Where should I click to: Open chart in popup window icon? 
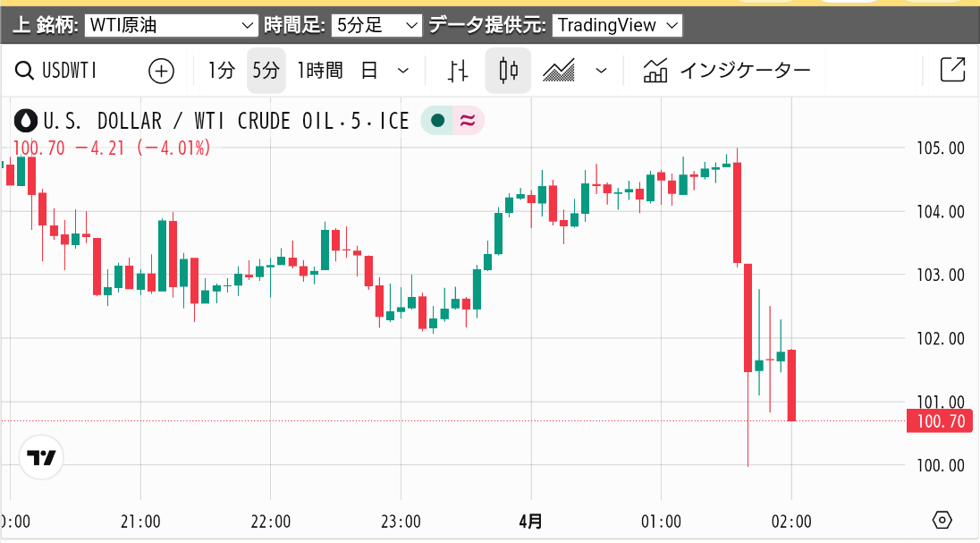click(x=953, y=70)
